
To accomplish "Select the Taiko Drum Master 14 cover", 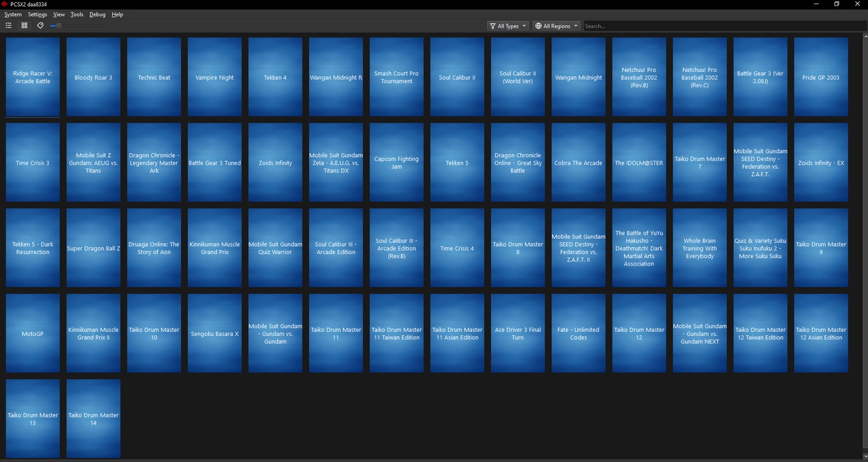I will coord(94,419).
